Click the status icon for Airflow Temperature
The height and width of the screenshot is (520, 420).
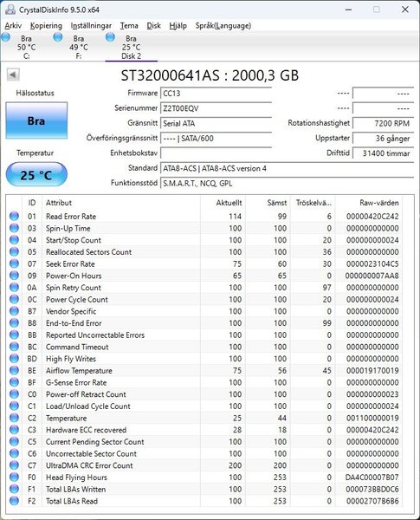pos(14,370)
